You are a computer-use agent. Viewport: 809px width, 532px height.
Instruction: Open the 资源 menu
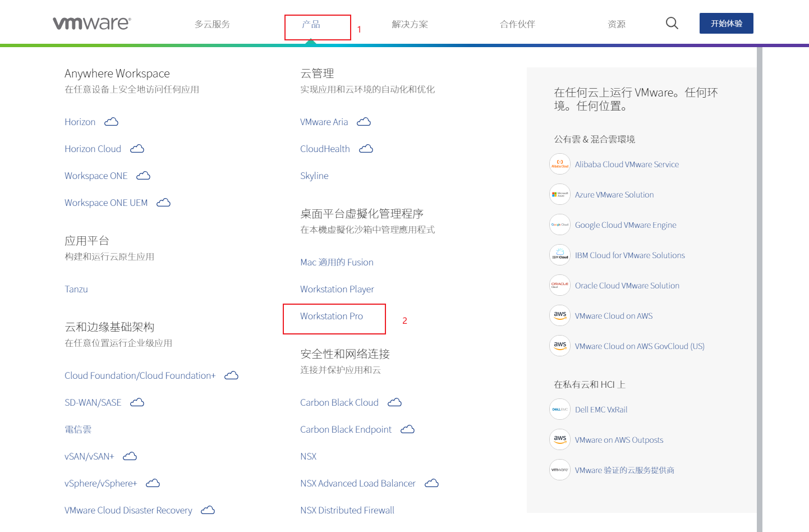click(617, 24)
